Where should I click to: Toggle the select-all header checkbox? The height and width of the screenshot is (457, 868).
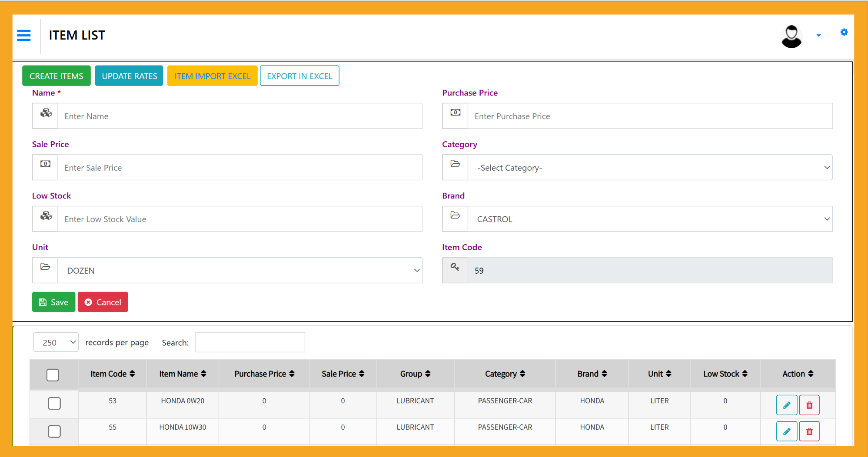53,375
